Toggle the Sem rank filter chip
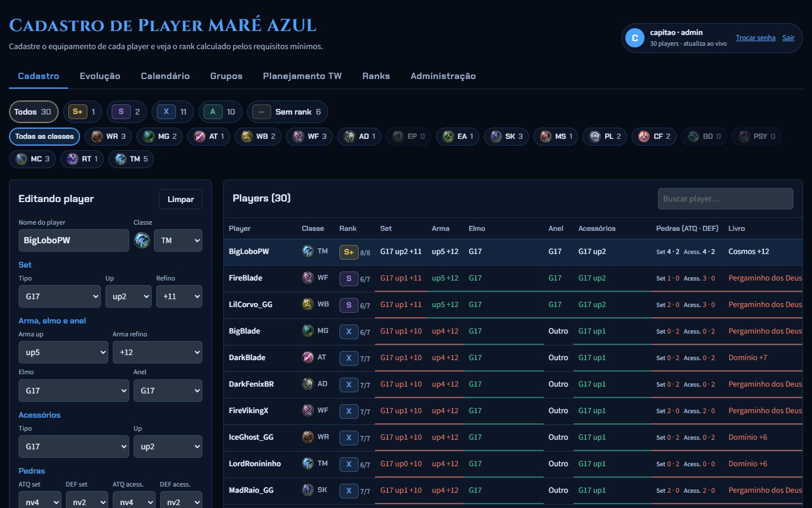 tap(287, 112)
